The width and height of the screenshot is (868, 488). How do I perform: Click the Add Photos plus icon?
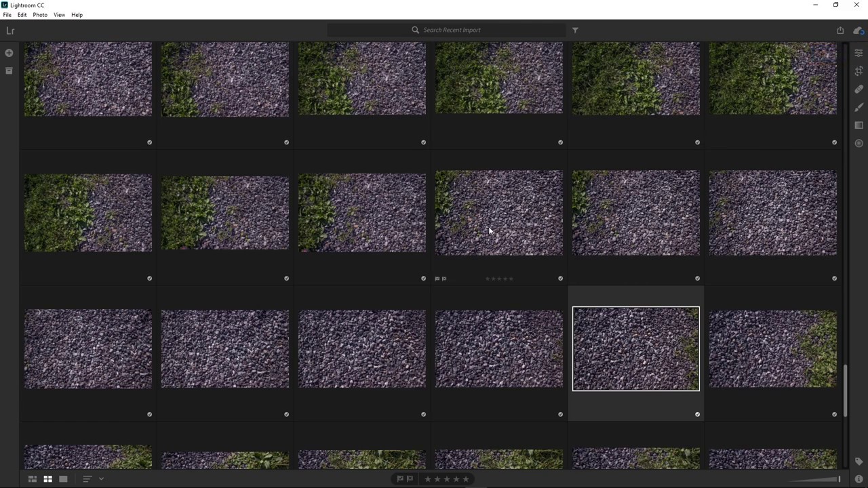(9, 53)
